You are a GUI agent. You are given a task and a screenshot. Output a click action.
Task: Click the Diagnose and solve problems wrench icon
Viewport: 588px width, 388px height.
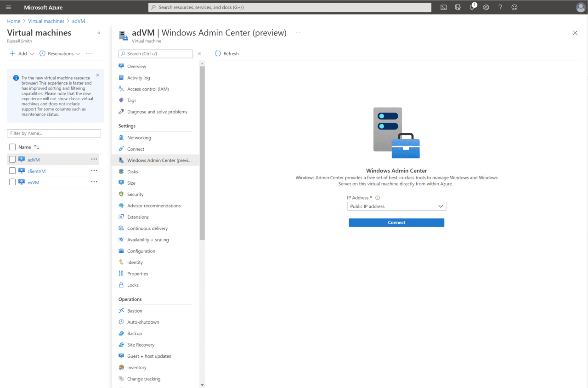point(121,112)
